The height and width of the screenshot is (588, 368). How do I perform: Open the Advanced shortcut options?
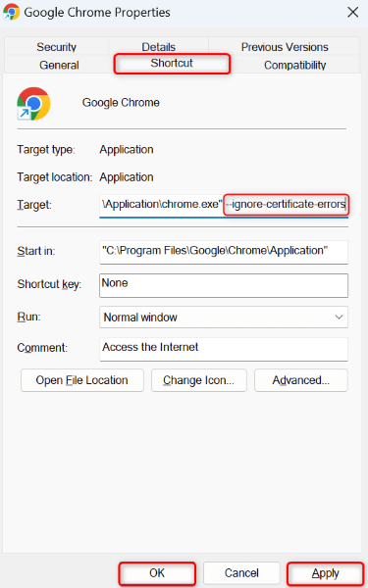(x=301, y=380)
